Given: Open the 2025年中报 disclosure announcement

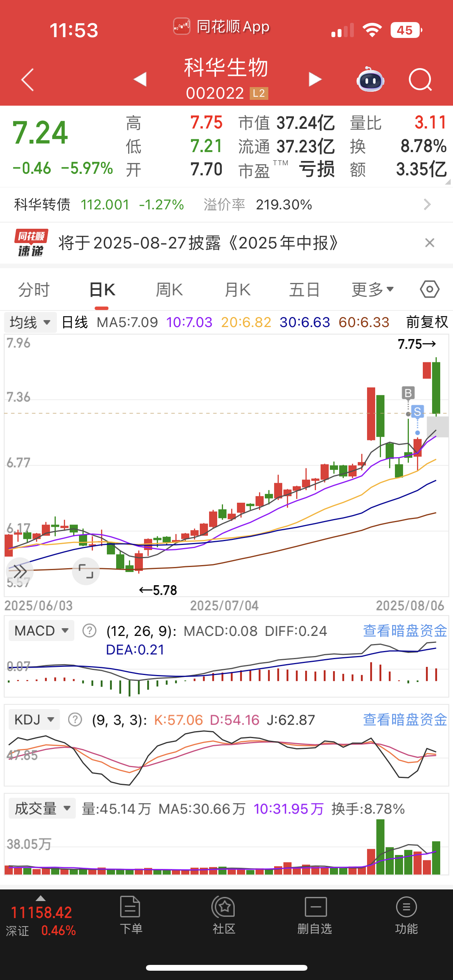Looking at the screenshot, I should (198, 243).
